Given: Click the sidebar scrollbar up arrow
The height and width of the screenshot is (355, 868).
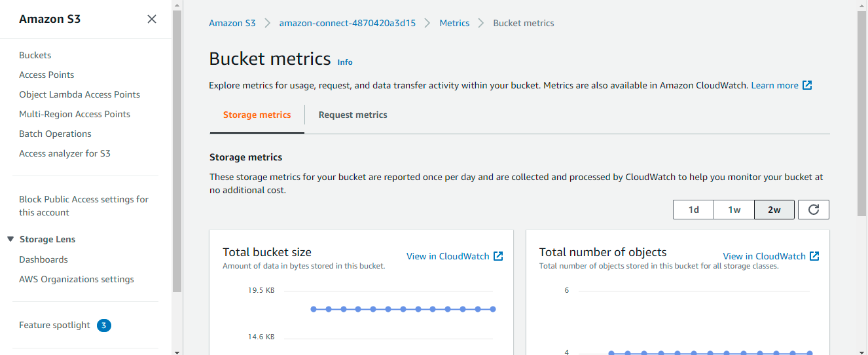Looking at the screenshot, I should click(x=177, y=4).
